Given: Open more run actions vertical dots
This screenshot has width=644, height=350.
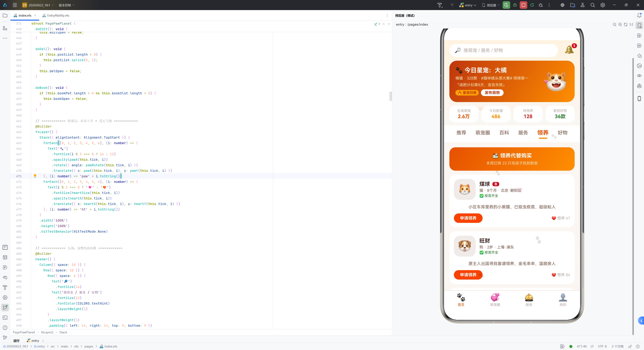Looking at the screenshot, I should tap(549, 5).
